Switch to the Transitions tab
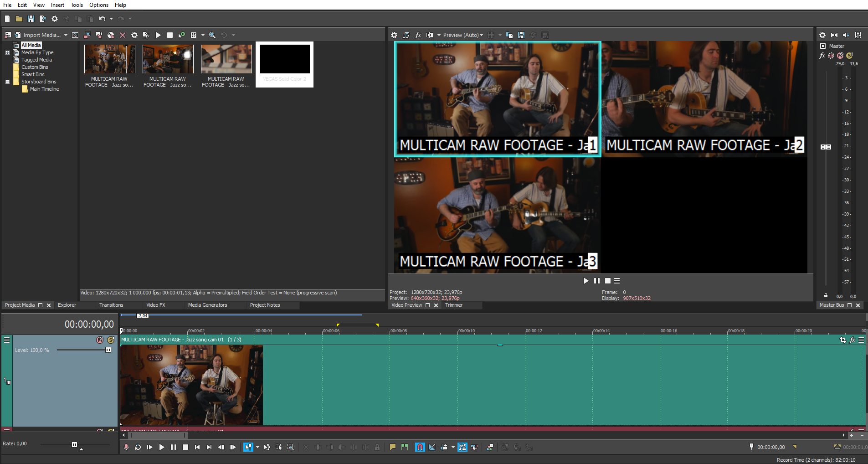The width and height of the screenshot is (868, 464). click(111, 305)
